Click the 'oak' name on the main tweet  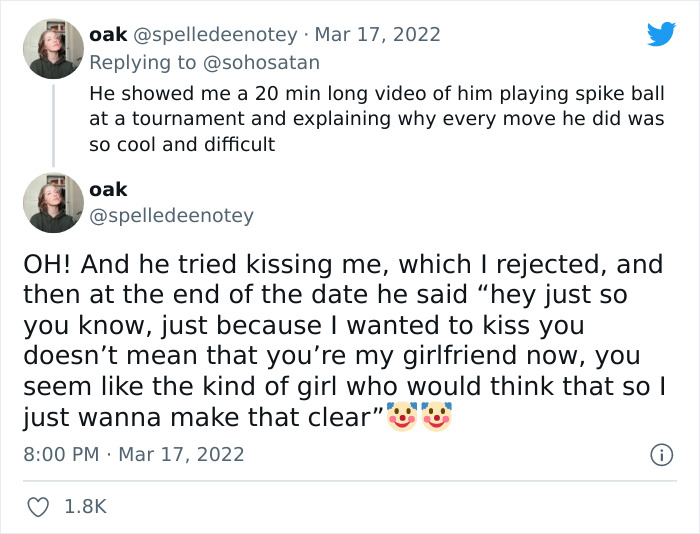click(x=108, y=189)
